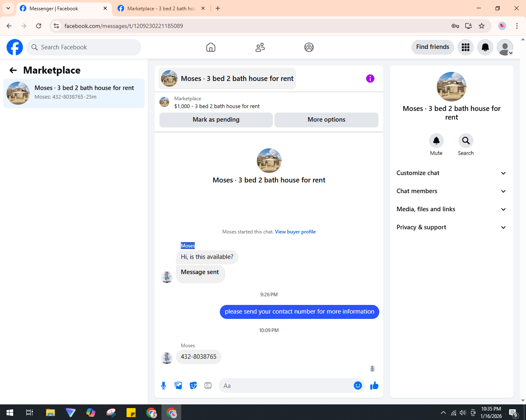The height and width of the screenshot is (420, 526).
Task: Choose a GIF icon
Action: (208, 385)
